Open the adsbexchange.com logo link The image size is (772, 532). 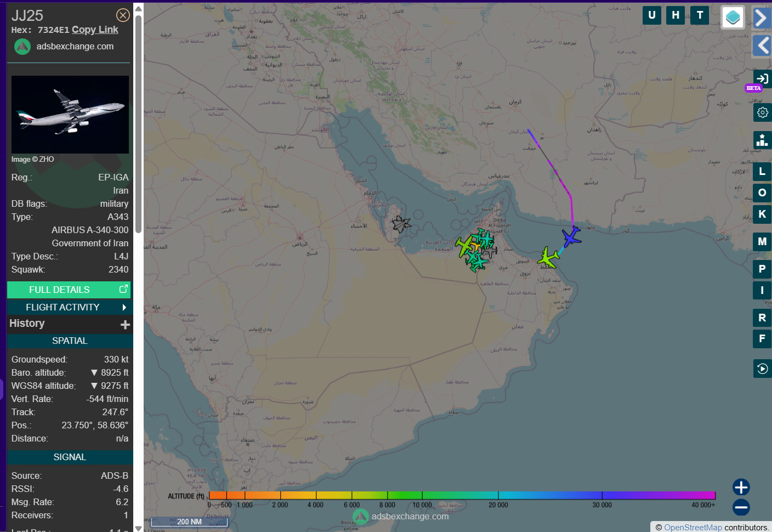(64, 47)
